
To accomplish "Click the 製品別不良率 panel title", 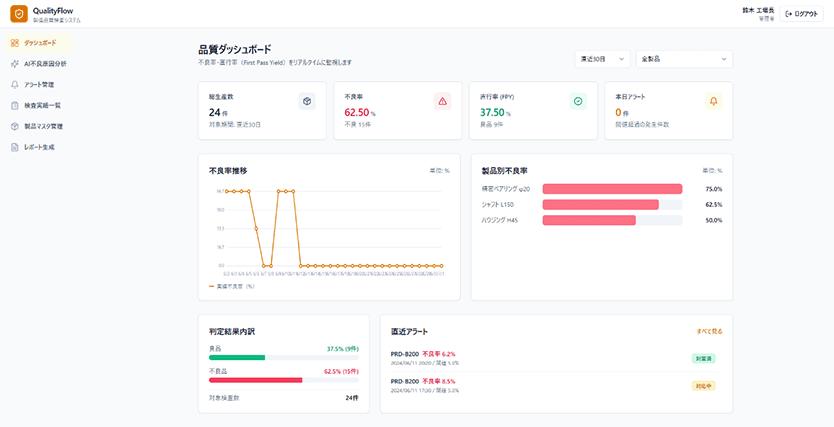I will (x=505, y=171).
